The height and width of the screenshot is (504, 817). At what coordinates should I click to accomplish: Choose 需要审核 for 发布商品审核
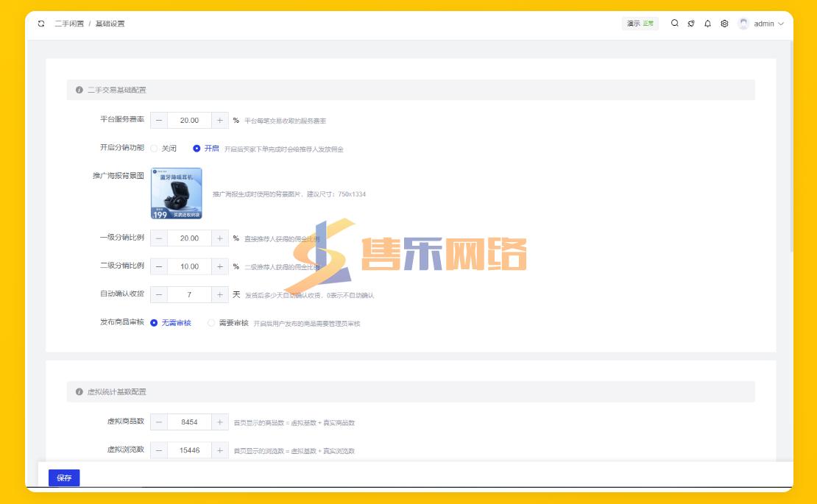point(211,323)
